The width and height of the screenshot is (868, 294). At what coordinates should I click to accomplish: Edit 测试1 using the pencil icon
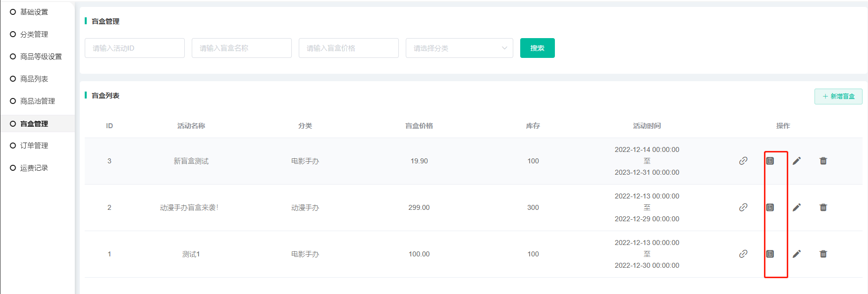pyautogui.click(x=797, y=254)
